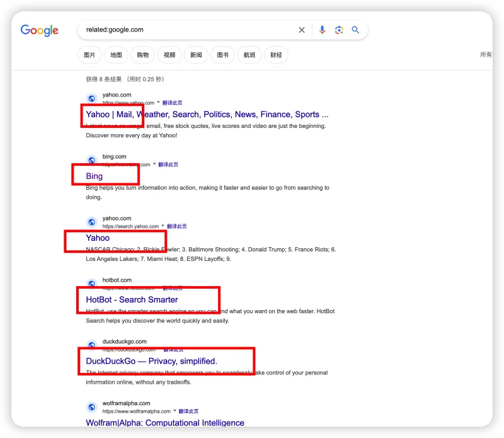The width and height of the screenshot is (504, 438).
Task: Click the magnifying glass search icon
Action: pos(355,30)
